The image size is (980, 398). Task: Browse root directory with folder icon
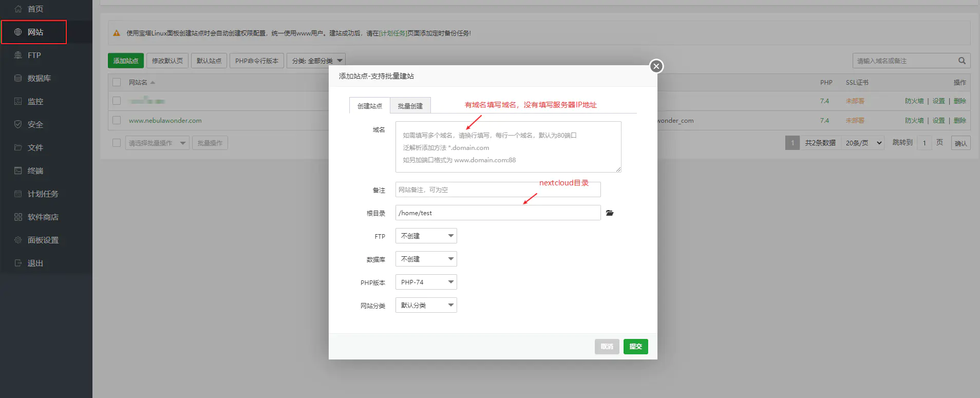tap(610, 213)
